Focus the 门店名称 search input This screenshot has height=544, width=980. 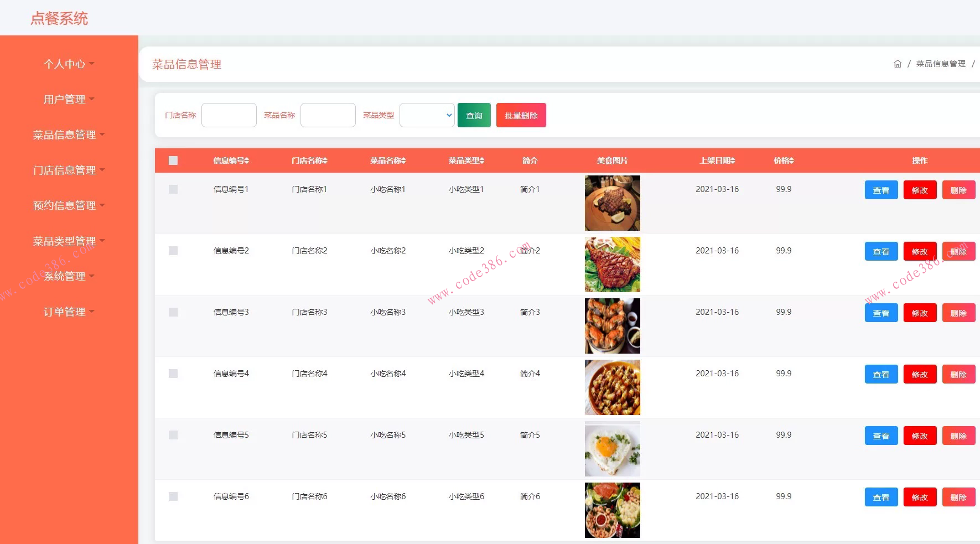click(x=229, y=115)
